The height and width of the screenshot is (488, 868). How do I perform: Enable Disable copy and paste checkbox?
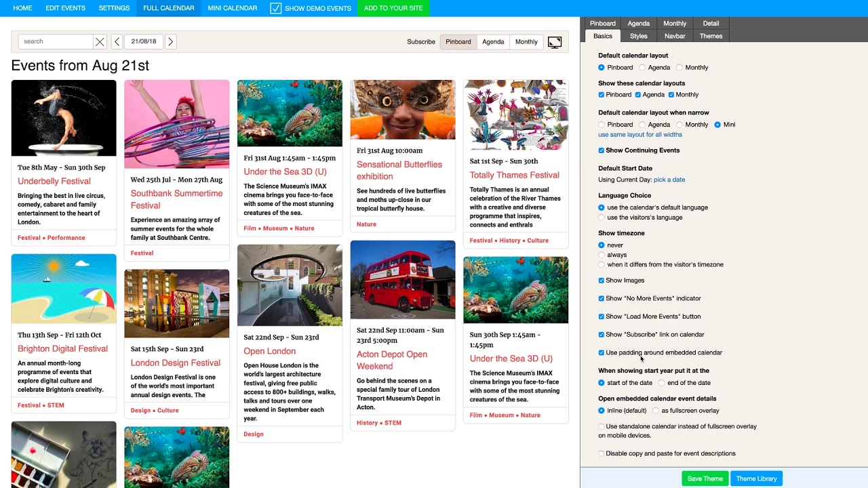(x=601, y=454)
